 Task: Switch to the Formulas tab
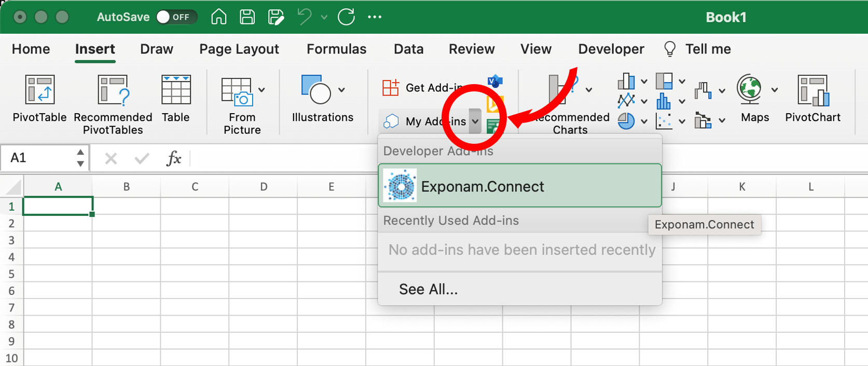[x=336, y=49]
